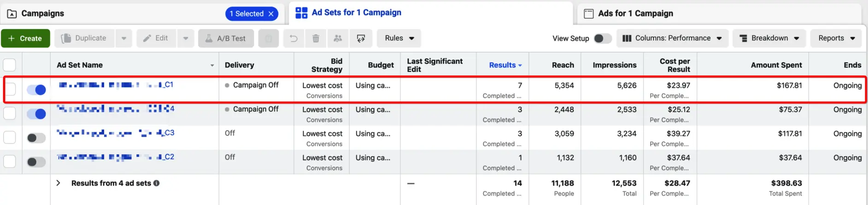The height and width of the screenshot is (205, 868).
Task: Click the A/B Test flask button
Action: point(226,39)
